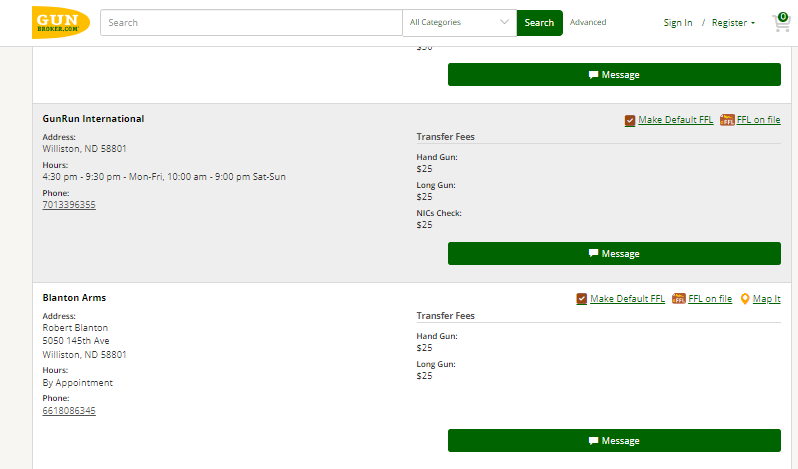Open the Map It link for Blanton Arms
This screenshot has width=798, height=469.
click(x=766, y=299)
